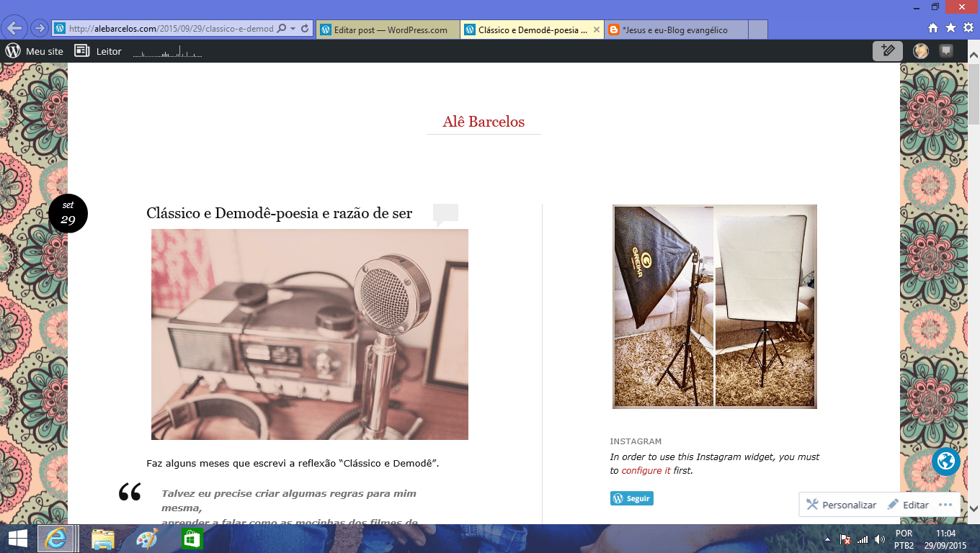Mute audio via the speaker tray icon
Viewport: 980px width, 553px height.
pyautogui.click(x=879, y=539)
